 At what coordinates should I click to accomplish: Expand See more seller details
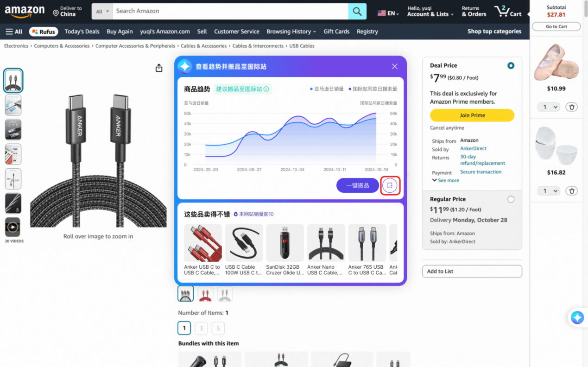pos(445,180)
